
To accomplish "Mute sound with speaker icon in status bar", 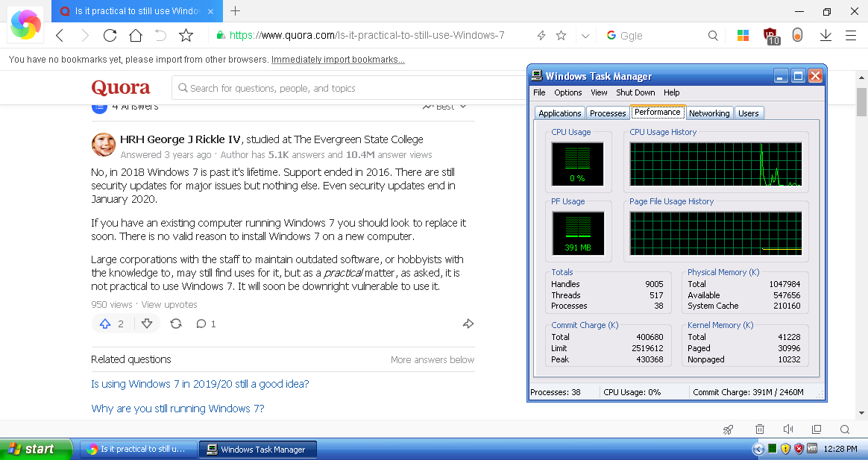I will (788, 429).
